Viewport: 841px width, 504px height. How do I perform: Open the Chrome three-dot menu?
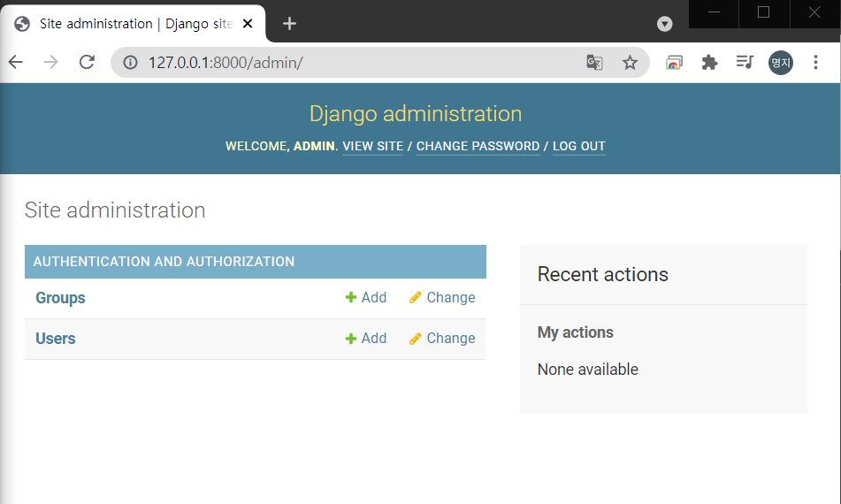[815, 62]
